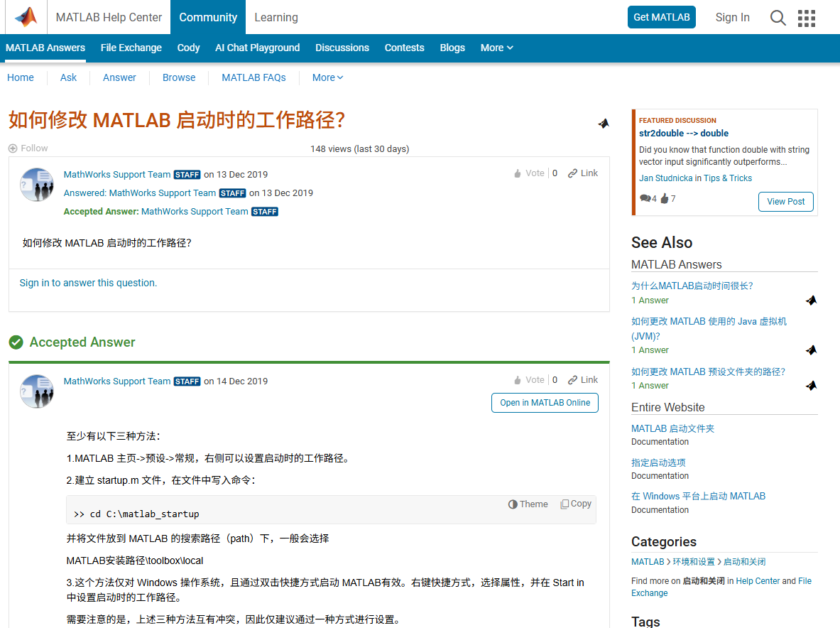Image resolution: width=840 pixels, height=628 pixels.
Task: Click the Follow plus icon
Action: tap(13, 148)
